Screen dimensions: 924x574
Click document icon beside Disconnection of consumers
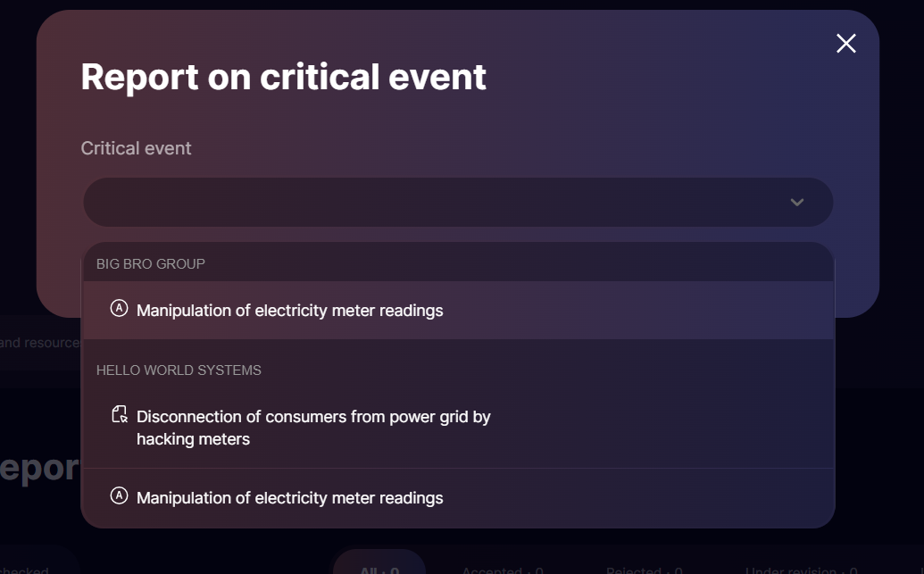pyautogui.click(x=119, y=415)
